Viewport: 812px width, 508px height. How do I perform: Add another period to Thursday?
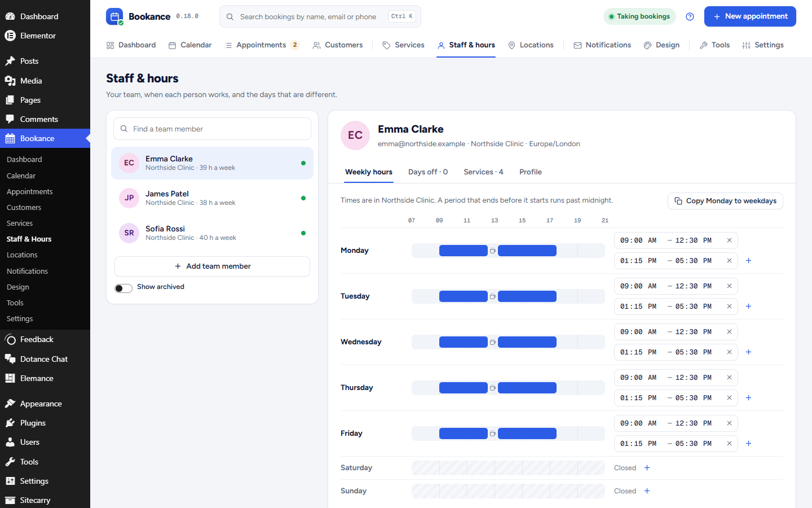748,398
